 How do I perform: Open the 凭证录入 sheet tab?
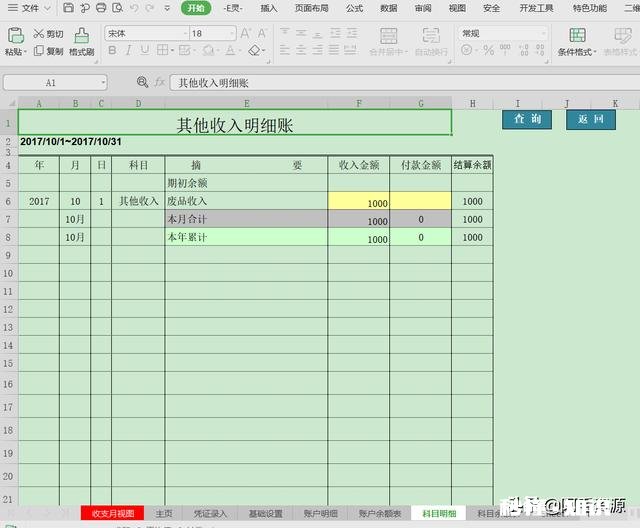210,513
